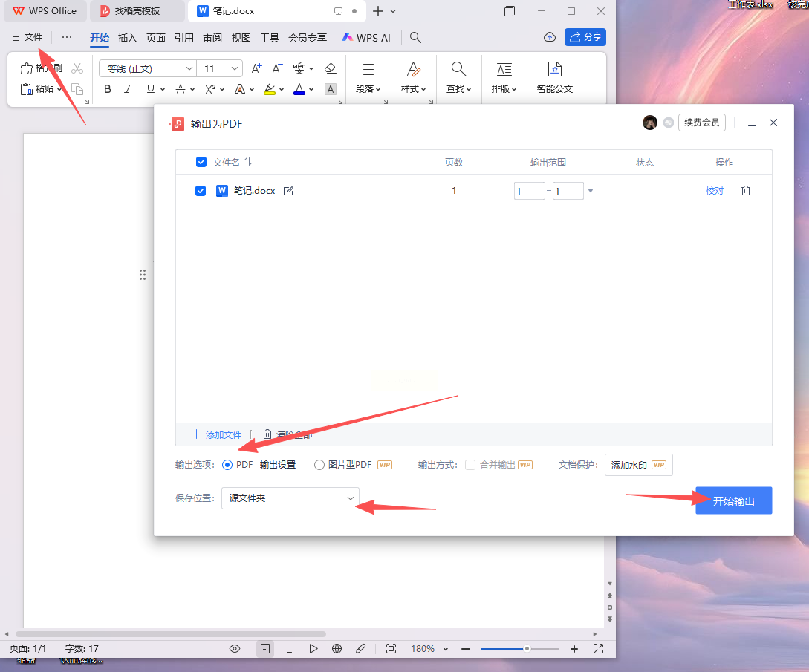Enter fullscreen via status bar icon
The width and height of the screenshot is (809, 672).
coord(598,649)
